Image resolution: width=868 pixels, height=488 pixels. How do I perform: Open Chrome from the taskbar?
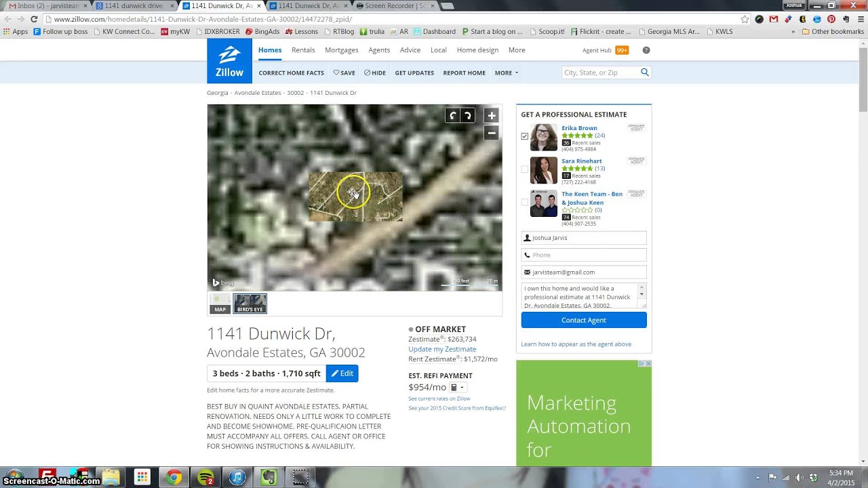(174, 477)
